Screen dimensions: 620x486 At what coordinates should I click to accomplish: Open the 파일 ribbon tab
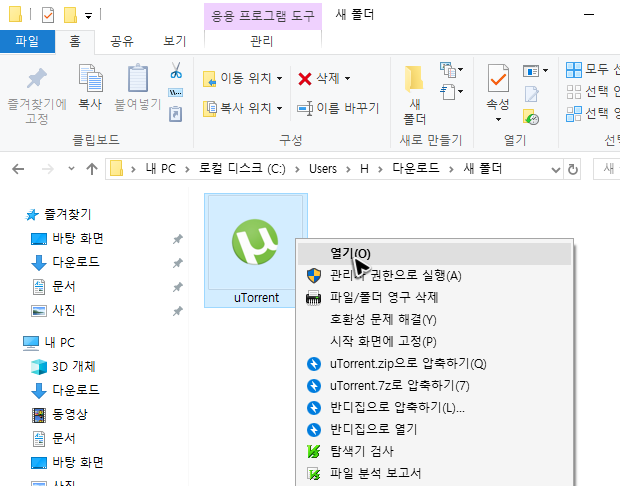tap(27, 41)
